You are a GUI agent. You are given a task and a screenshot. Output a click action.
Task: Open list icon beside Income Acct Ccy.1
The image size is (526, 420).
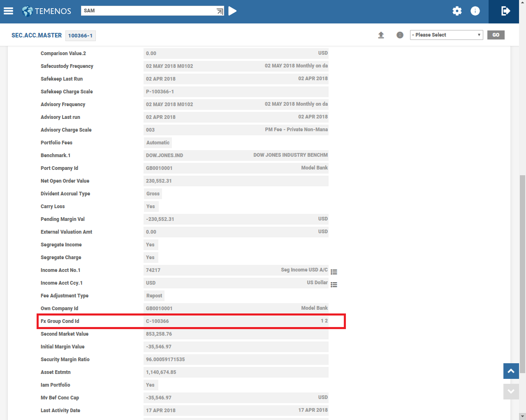(x=334, y=285)
